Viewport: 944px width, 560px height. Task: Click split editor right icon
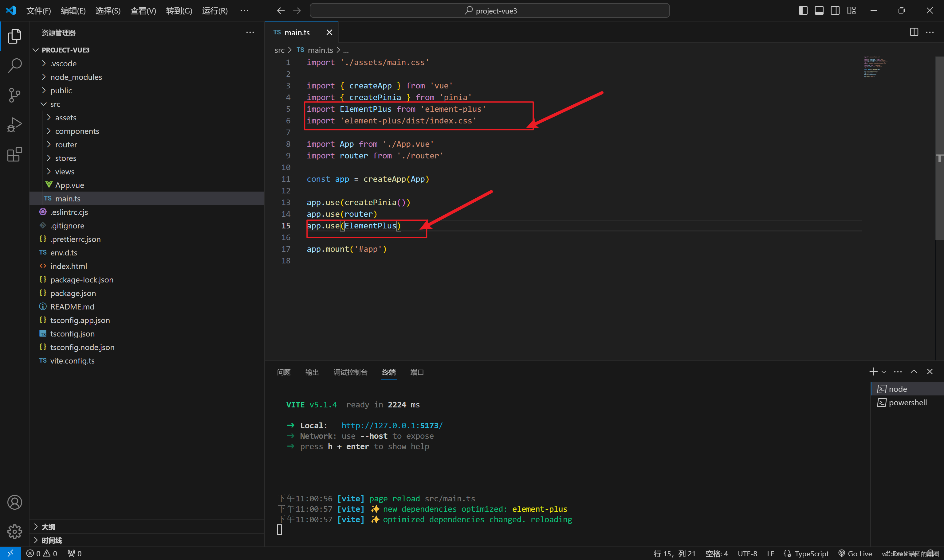pyautogui.click(x=914, y=33)
